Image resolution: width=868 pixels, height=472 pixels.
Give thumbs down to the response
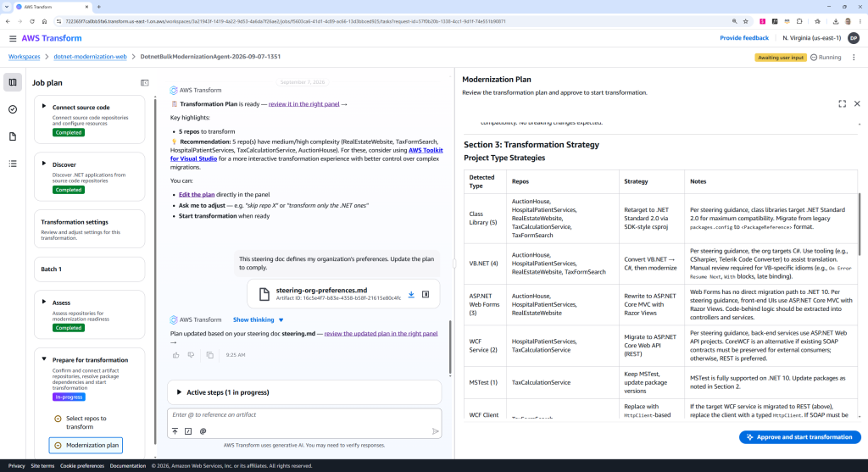coord(191,355)
